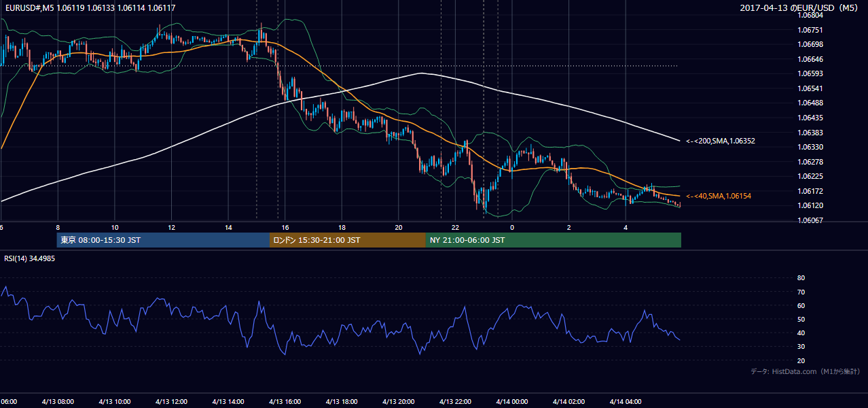
Task: Click the 4/13 16:00 time axis label
Action: click(285, 402)
